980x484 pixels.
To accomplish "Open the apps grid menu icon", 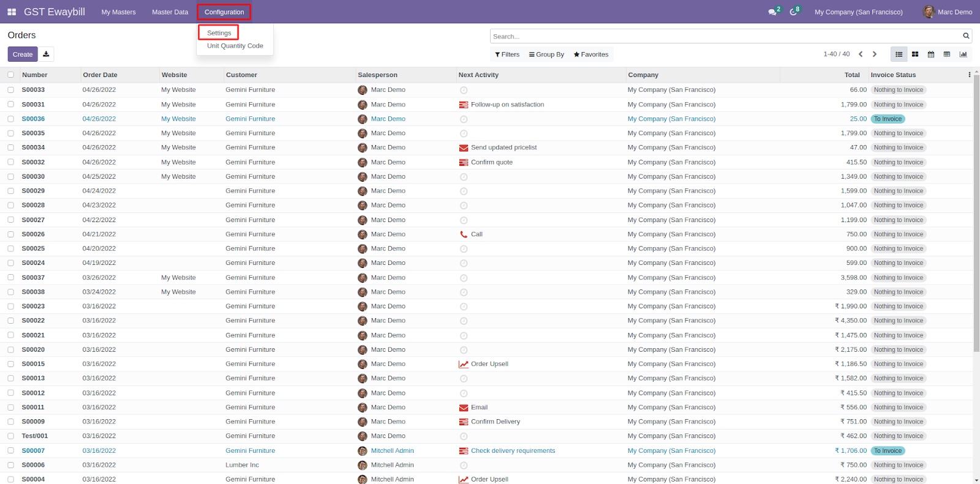I will (x=12, y=12).
